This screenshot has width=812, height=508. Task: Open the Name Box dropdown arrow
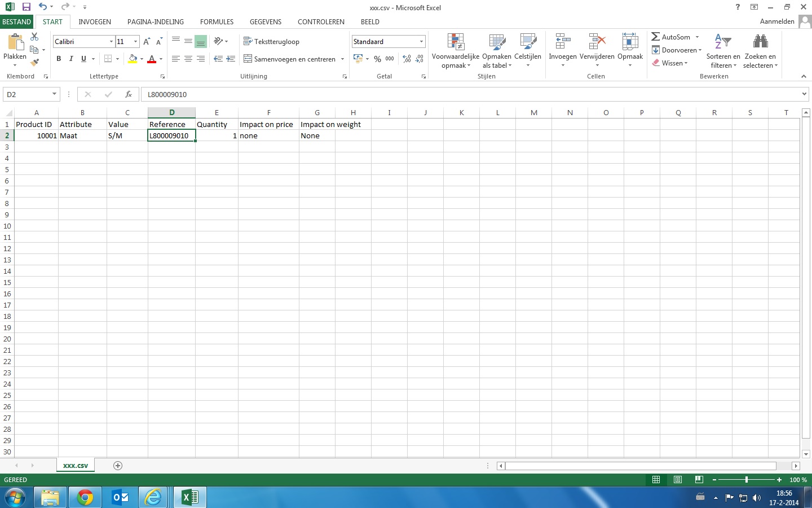tap(54, 94)
